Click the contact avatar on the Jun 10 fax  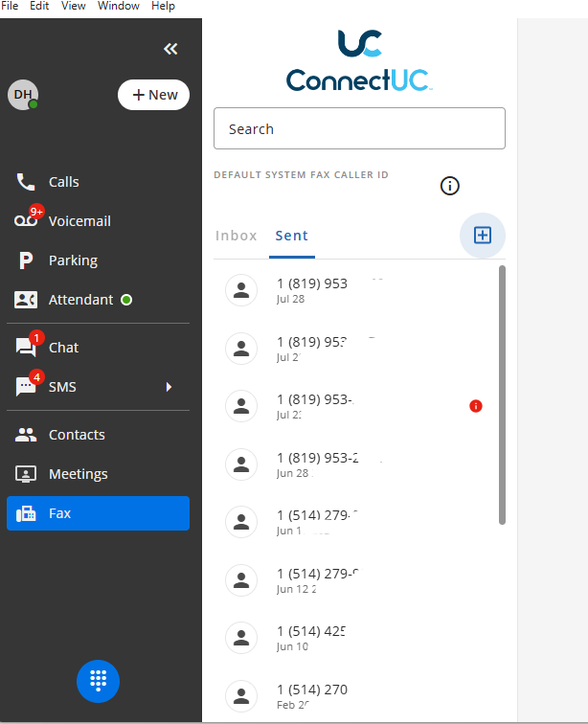click(x=241, y=638)
